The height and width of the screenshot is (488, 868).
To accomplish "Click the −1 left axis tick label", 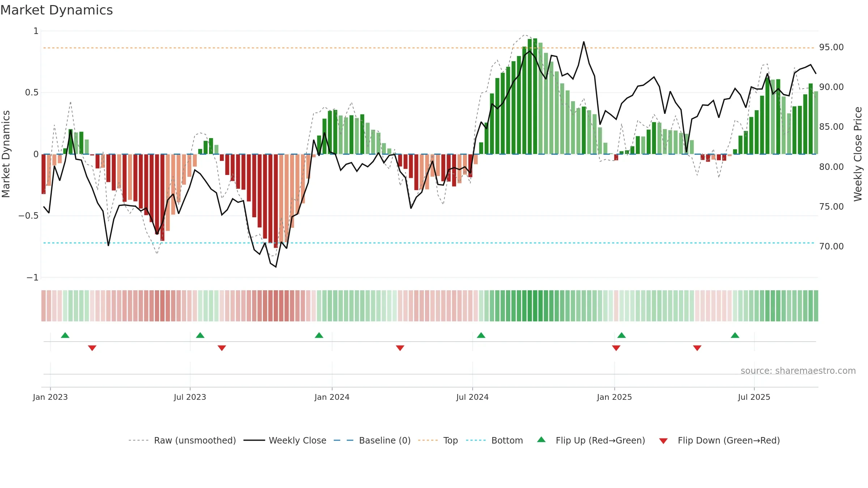I will (32, 278).
